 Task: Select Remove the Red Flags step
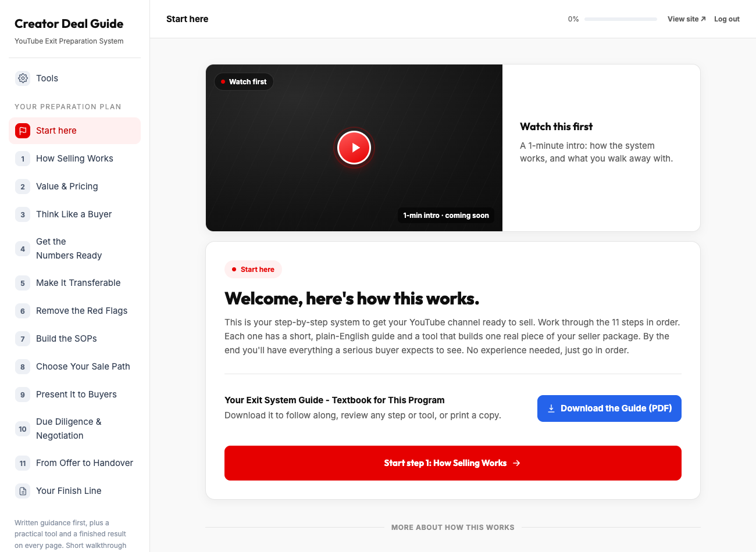coord(75,311)
